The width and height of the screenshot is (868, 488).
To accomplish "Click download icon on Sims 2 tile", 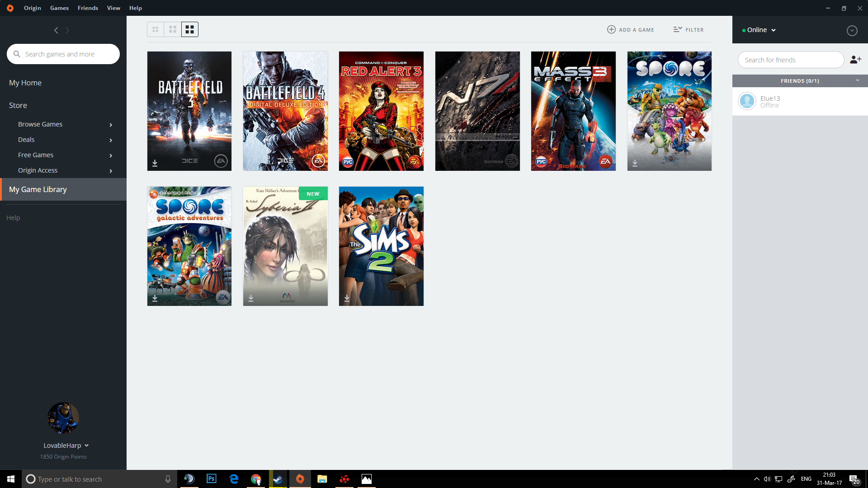I will (x=347, y=298).
